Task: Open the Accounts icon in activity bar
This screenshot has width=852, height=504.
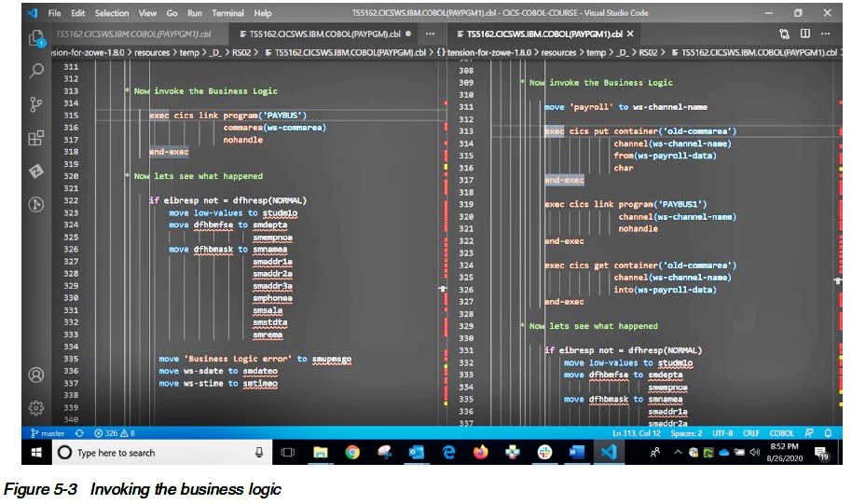Action: [x=36, y=375]
